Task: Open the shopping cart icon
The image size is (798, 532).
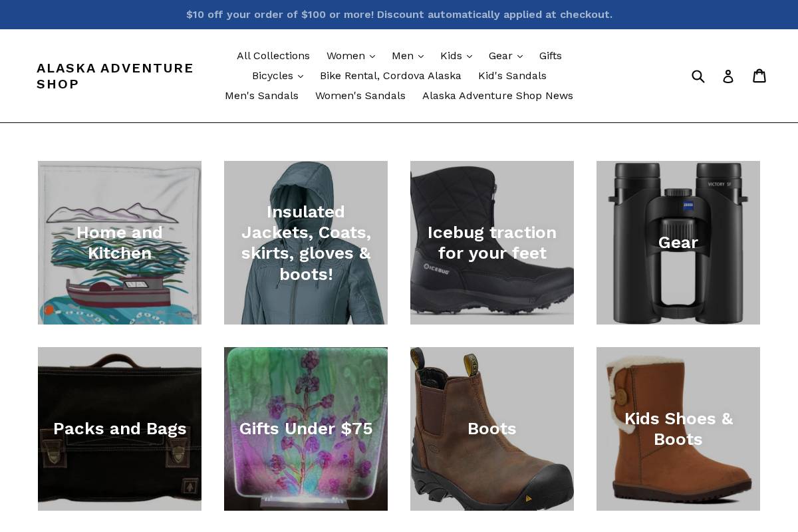Action: [x=759, y=76]
